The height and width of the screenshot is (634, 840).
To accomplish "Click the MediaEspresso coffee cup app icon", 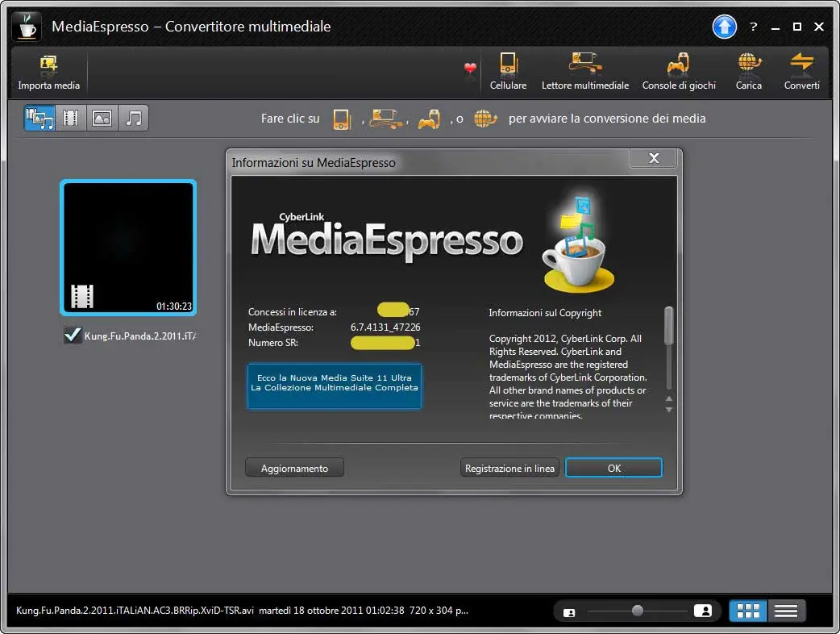I will (x=27, y=27).
